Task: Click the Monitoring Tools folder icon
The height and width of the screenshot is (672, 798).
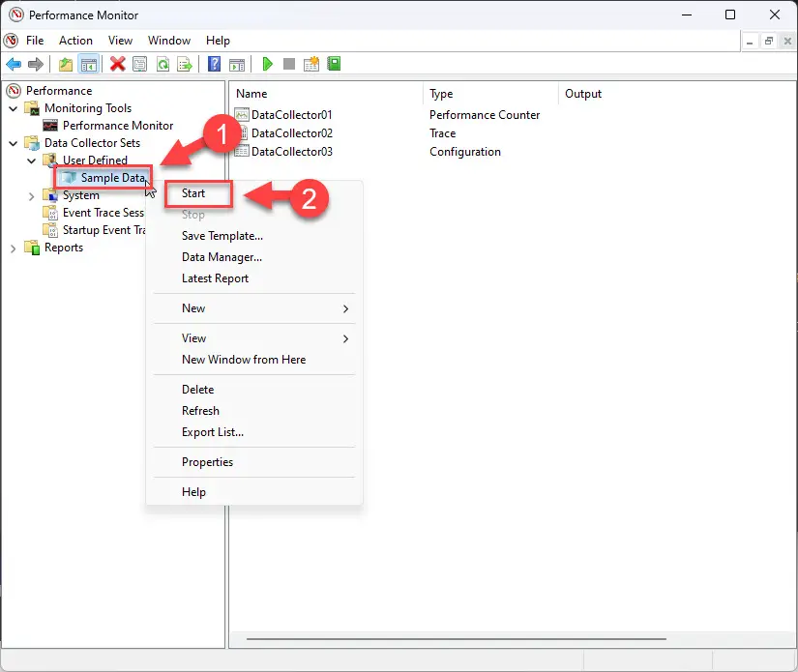Action: tap(33, 108)
